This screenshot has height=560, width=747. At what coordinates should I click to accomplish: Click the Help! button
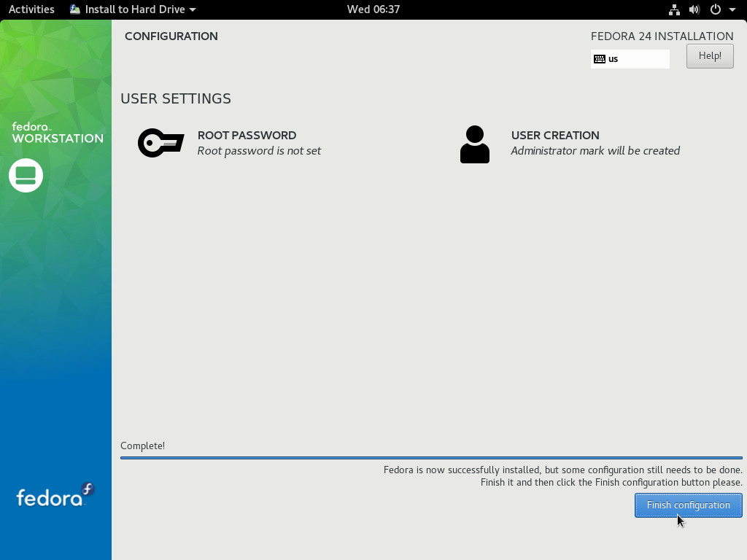[710, 56]
